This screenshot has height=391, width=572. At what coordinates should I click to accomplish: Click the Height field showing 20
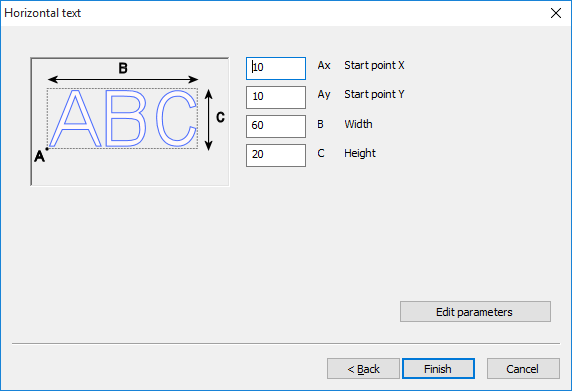[276, 155]
